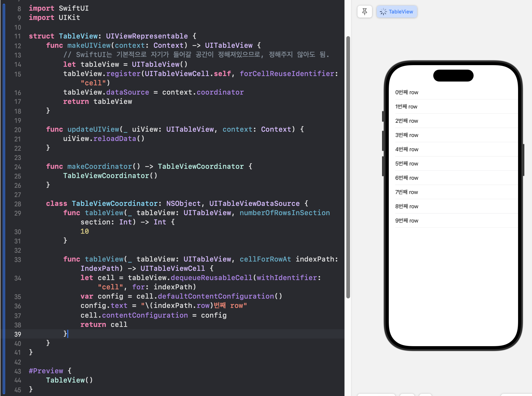Place cursor on reloadData call
Screen dimensions: 532x396
point(114,139)
